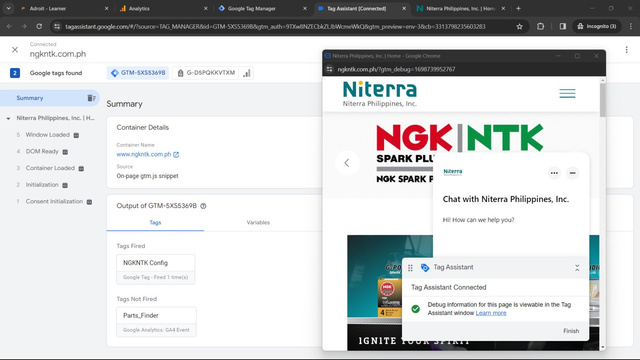Click the icon beside Consent Initialization
The height and width of the screenshot is (360, 640).
click(89, 202)
